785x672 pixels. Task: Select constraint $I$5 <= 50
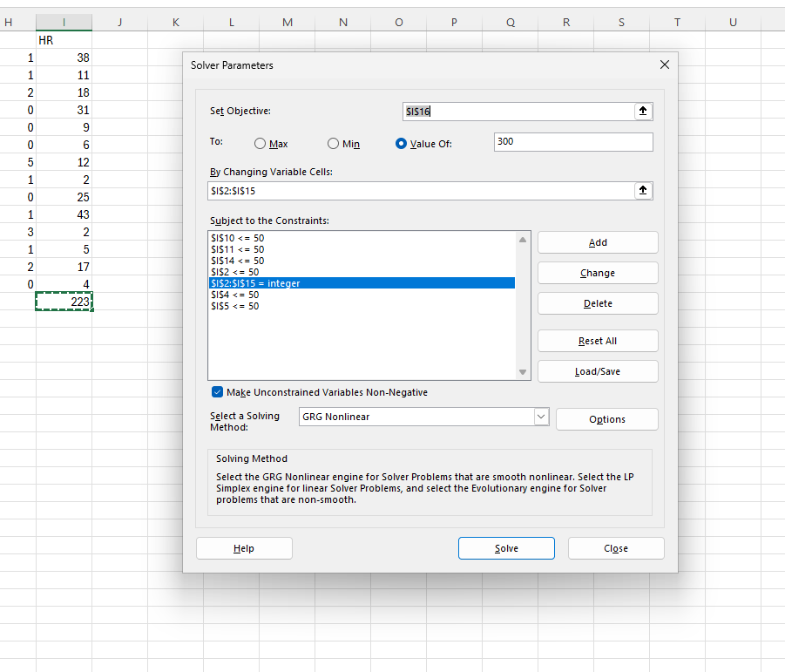[x=362, y=306]
